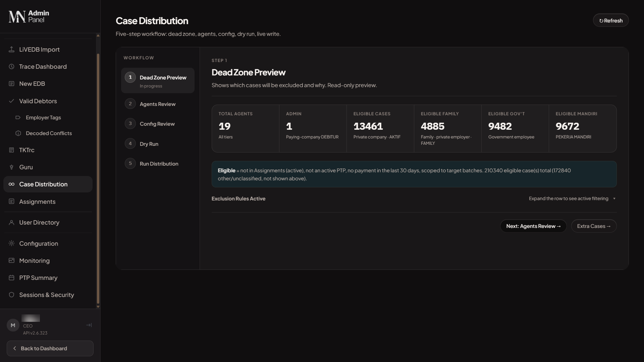This screenshot has width=644, height=362.
Task: Click the Configuration gear icon
Action: [x=11, y=243]
